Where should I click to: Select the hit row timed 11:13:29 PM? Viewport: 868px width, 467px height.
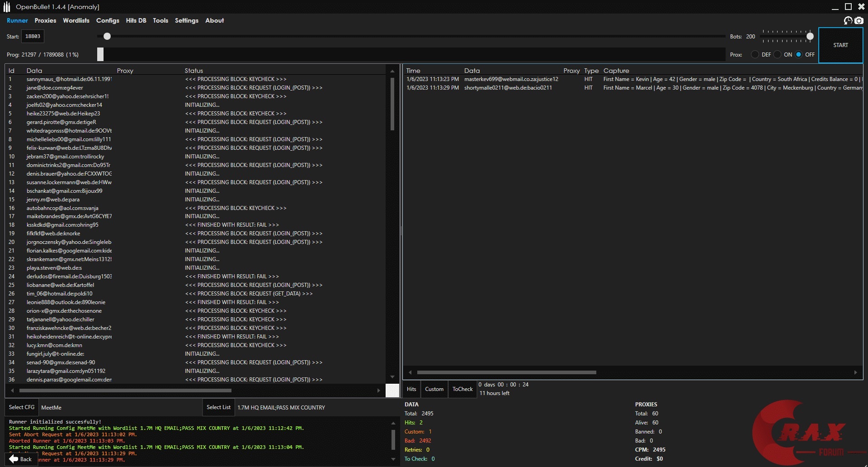pyautogui.click(x=633, y=88)
